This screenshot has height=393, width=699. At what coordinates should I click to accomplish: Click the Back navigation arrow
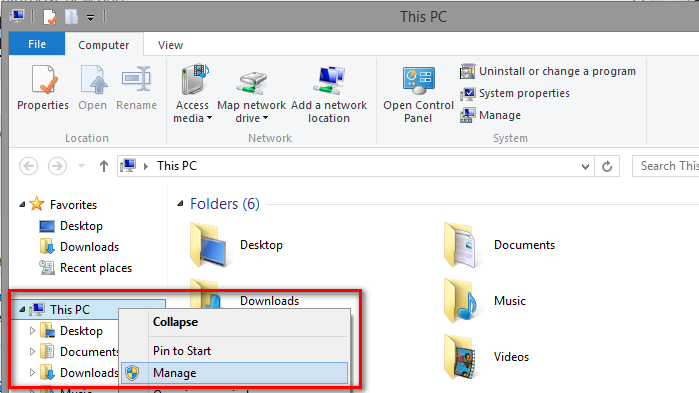click(x=29, y=166)
